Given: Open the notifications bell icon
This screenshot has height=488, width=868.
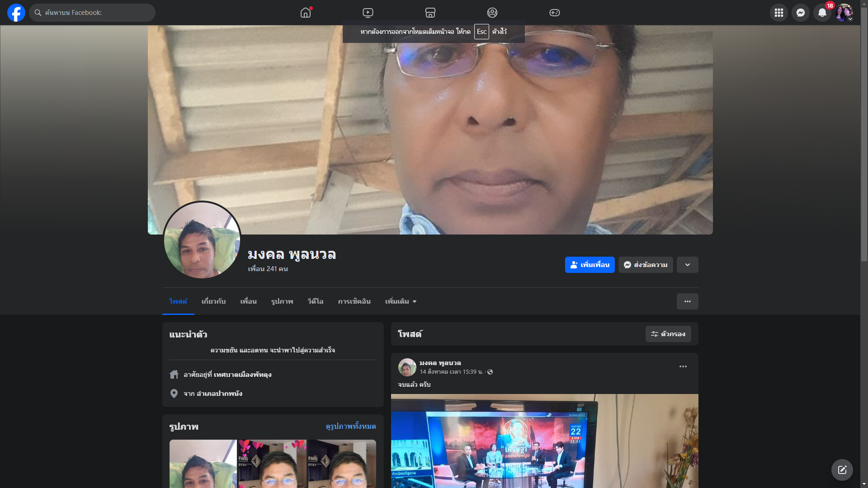Looking at the screenshot, I should pos(822,13).
